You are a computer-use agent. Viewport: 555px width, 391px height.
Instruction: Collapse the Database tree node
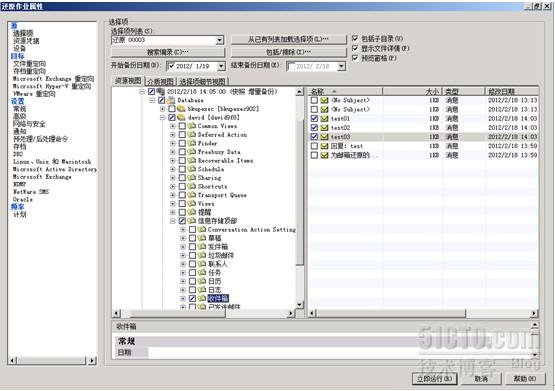tap(152, 100)
